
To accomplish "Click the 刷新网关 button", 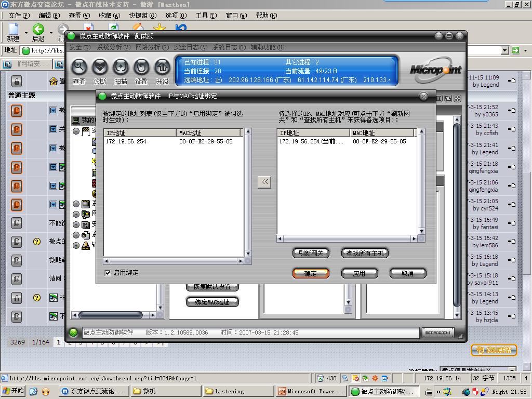I will [311, 253].
